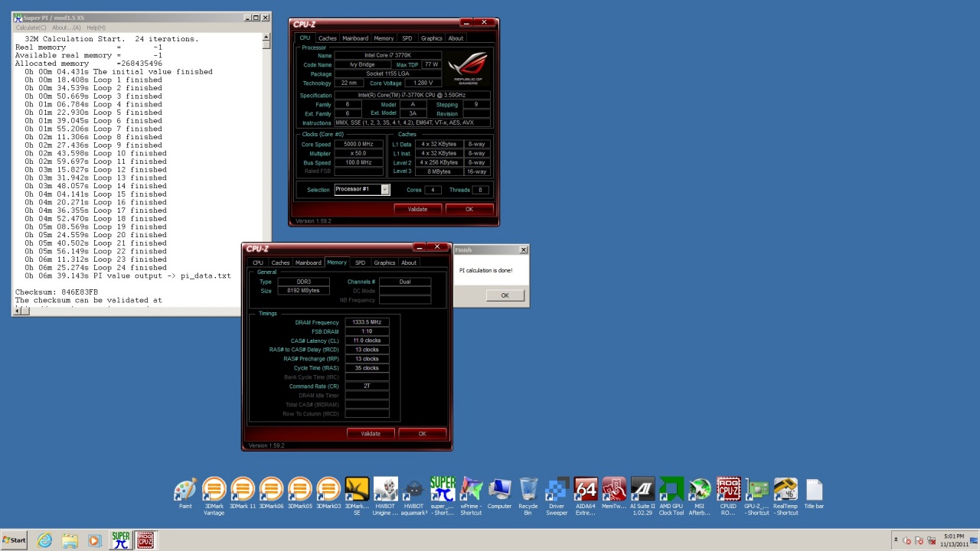Click the Super PI taskbar button

pyautogui.click(x=120, y=540)
